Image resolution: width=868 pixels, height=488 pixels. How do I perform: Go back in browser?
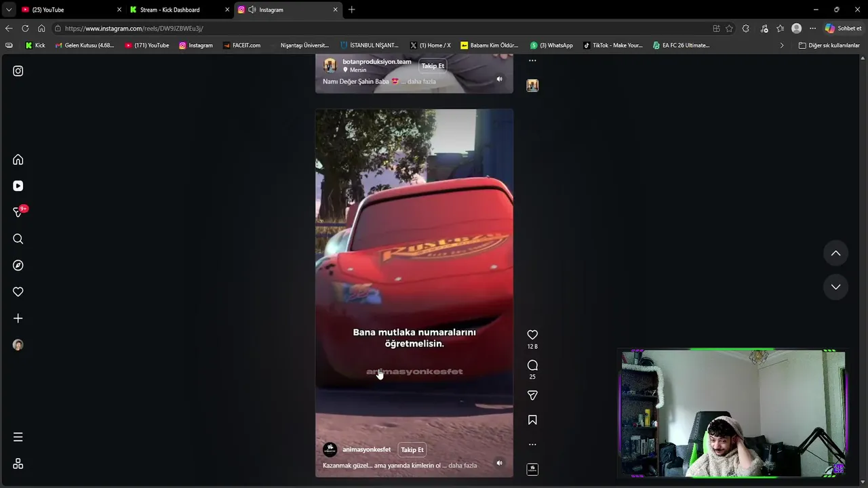tap(9, 28)
